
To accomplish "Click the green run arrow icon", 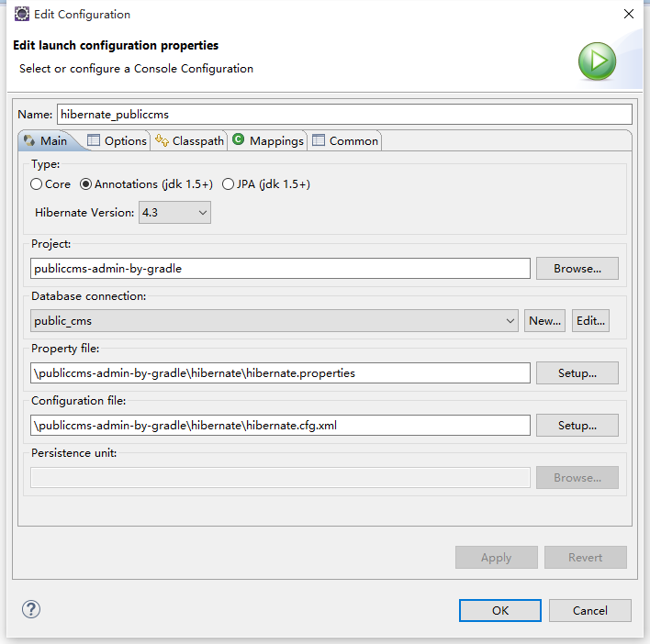I will 597,62.
